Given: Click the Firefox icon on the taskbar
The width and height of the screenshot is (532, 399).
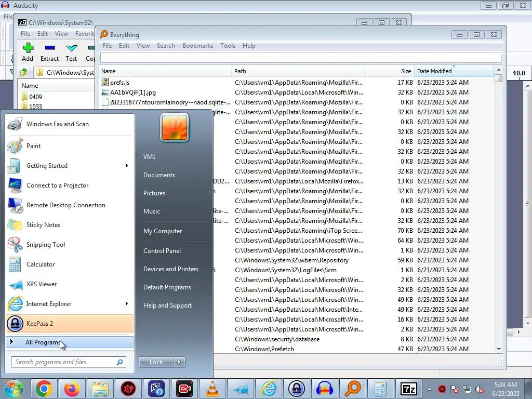Looking at the screenshot, I should pyautogui.click(x=72, y=389).
